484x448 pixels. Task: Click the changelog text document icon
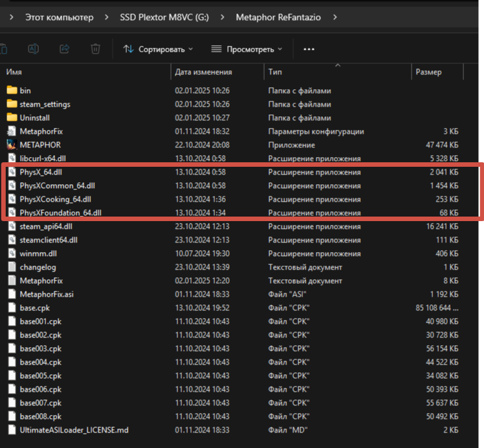pos(12,267)
